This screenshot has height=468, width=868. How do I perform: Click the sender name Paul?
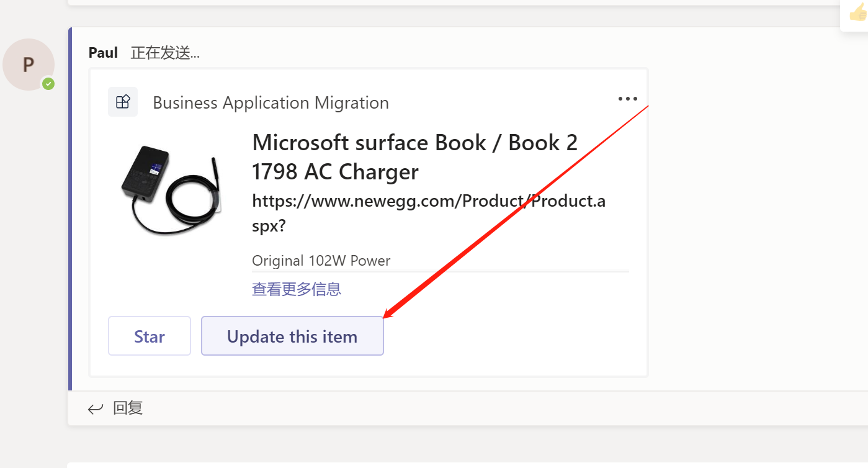click(x=103, y=53)
